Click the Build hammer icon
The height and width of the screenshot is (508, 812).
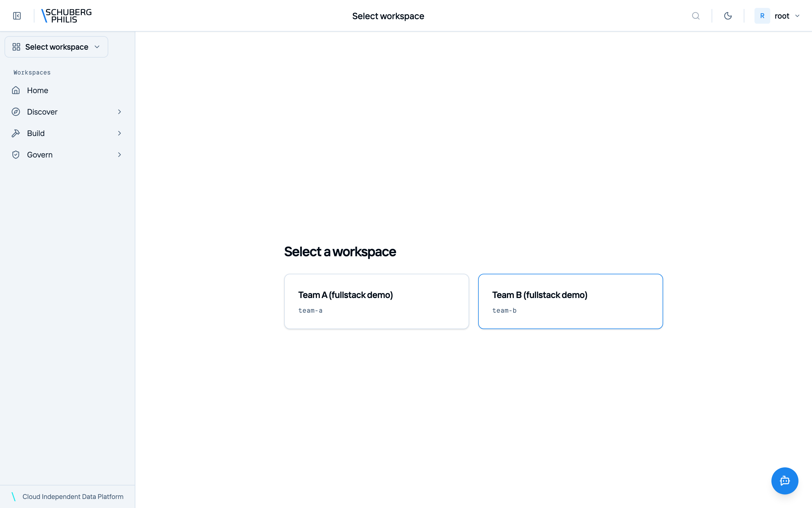click(x=16, y=133)
